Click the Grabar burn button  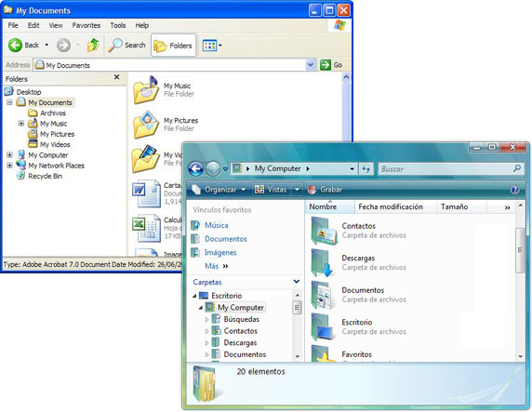pos(325,190)
